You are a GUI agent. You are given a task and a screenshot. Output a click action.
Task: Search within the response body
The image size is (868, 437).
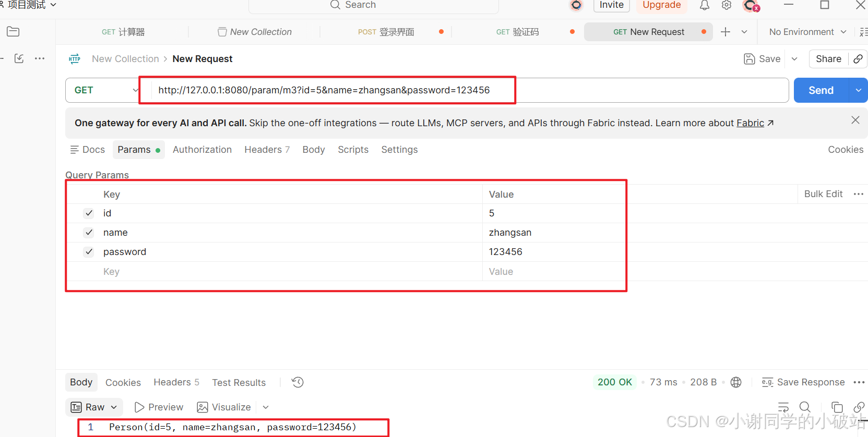pos(805,407)
